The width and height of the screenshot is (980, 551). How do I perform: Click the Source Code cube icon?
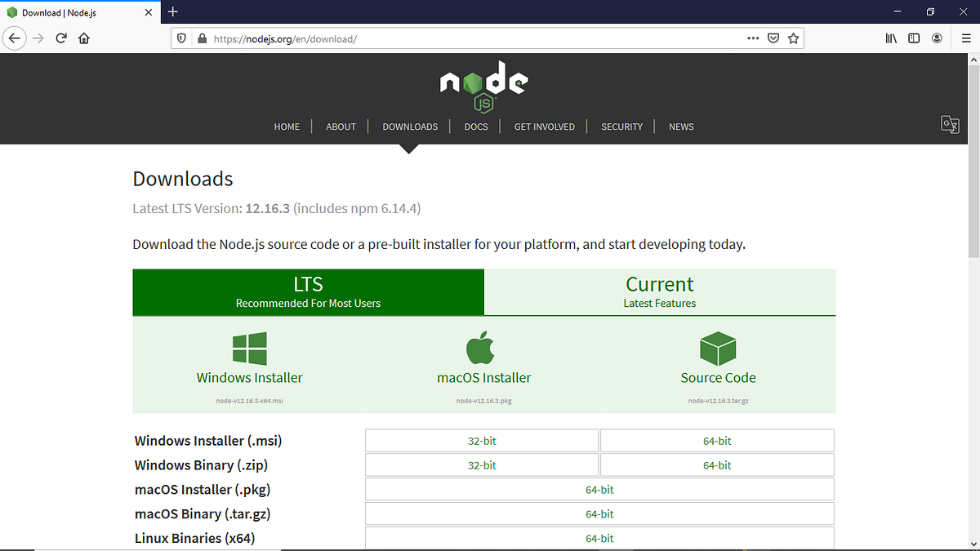[x=718, y=347]
